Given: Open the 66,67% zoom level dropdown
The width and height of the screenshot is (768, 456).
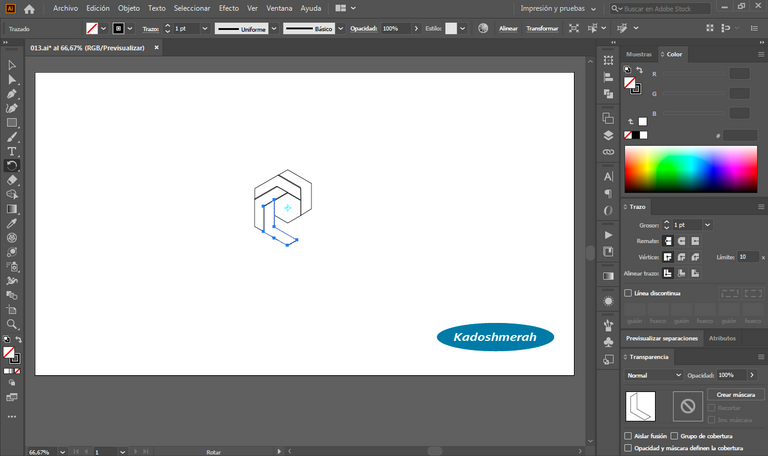Looking at the screenshot, I should (62, 452).
